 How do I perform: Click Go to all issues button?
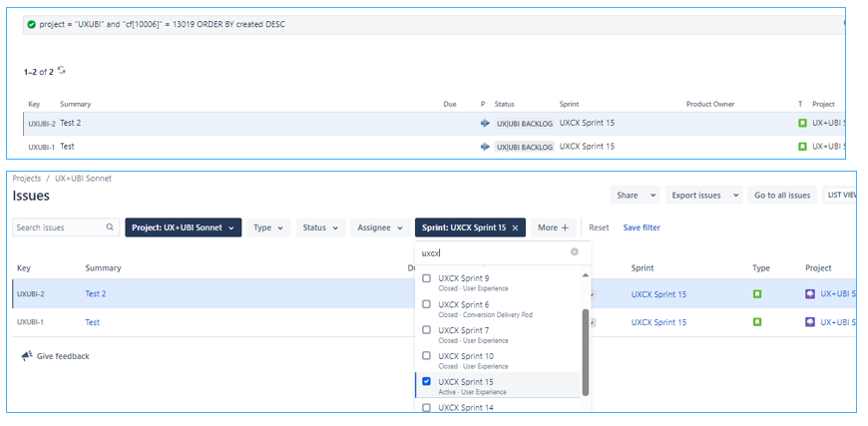[x=782, y=196]
